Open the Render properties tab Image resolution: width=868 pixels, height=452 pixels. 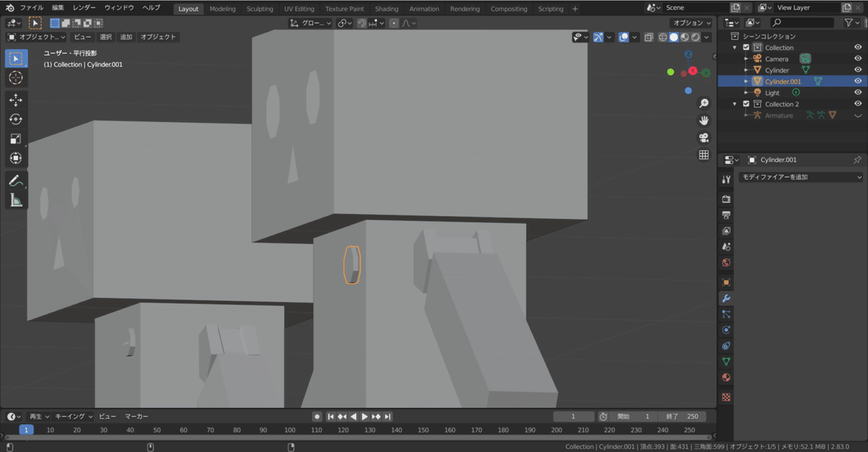pos(726,199)
